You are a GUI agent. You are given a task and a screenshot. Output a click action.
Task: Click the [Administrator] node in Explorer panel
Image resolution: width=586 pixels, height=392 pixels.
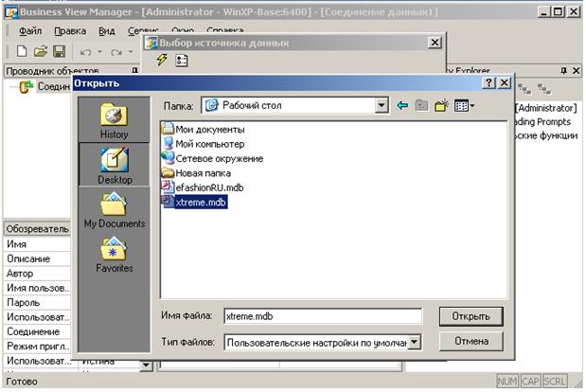click(x=547, y=108)
